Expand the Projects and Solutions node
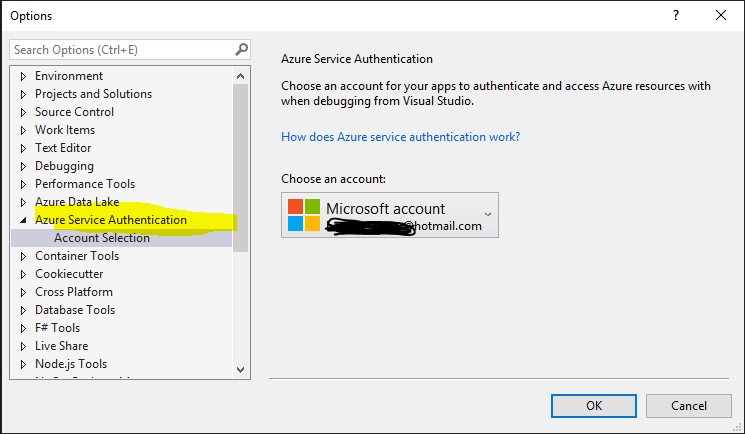The height and width of the screenshot is (434, 745). point(23,94)
